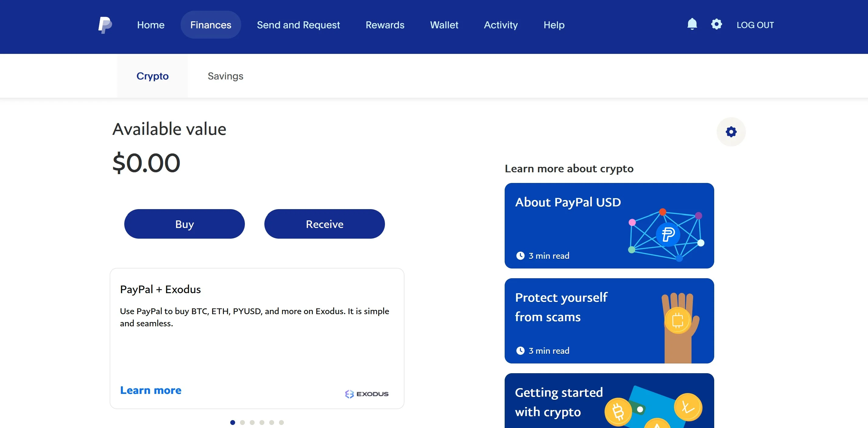Viewport: 868px width, 428px height.
Task: Open Getting started with crypto card
Action: 609,401
